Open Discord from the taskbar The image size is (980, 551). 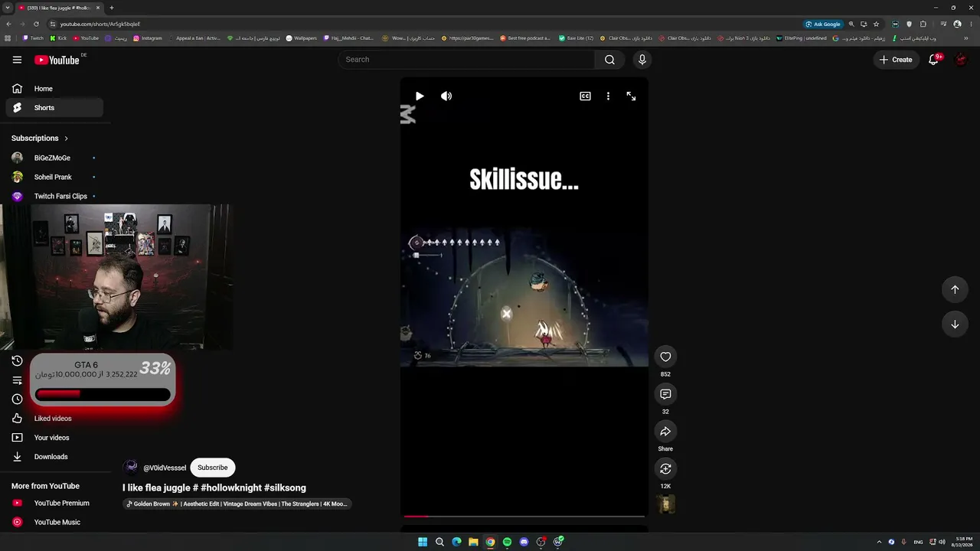click(524, 542)
